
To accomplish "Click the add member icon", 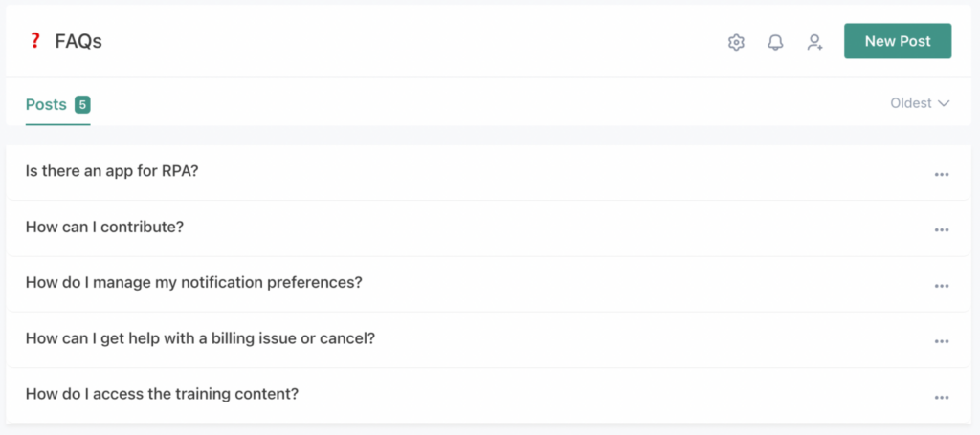I will (814, 42).
